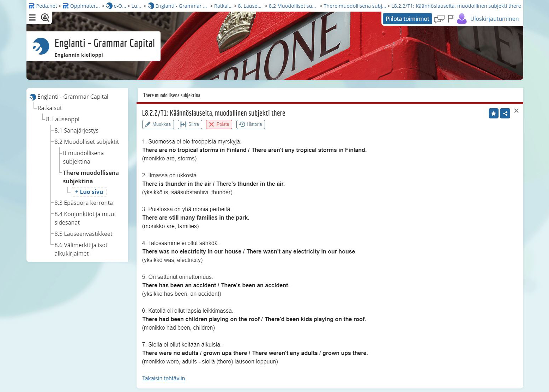Open the messages speech bubble icon
This screenshot has height=392, width=549.
439,19
